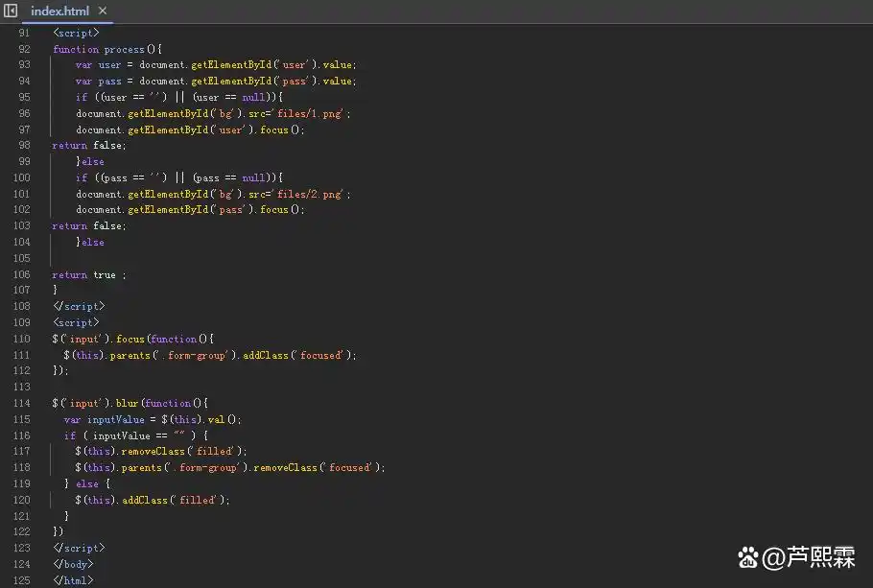Click the closing </html> tag

coord(73,580)
